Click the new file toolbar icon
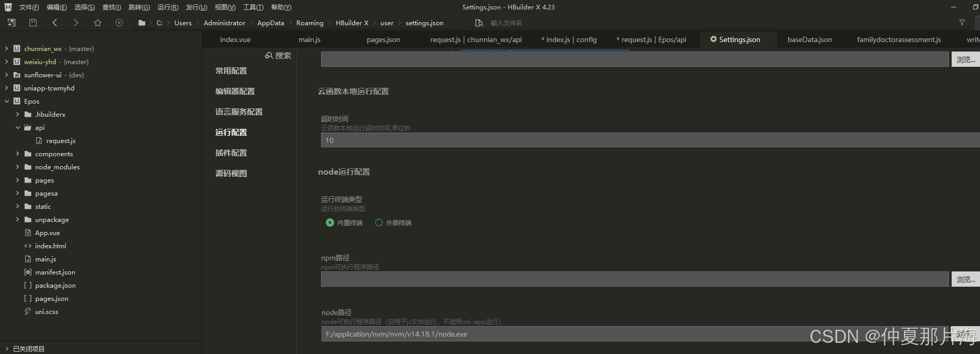 pos(12,23)
